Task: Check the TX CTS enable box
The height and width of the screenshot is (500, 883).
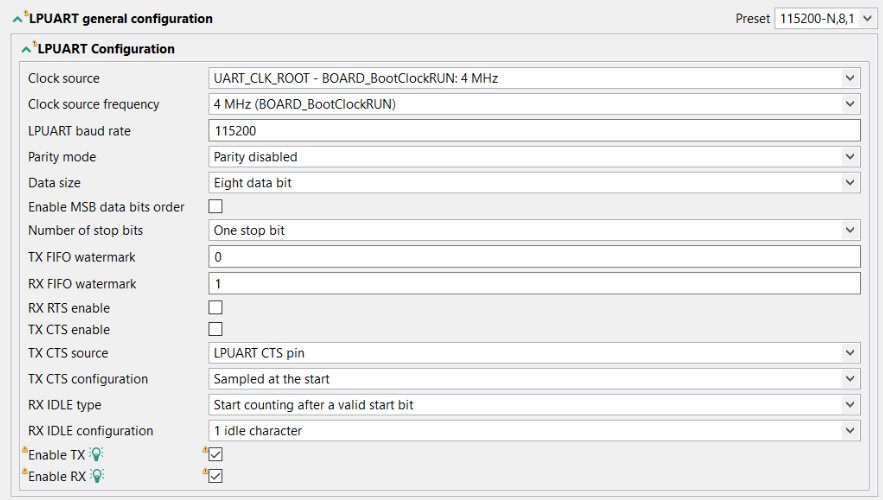Action: click(215, 329)
